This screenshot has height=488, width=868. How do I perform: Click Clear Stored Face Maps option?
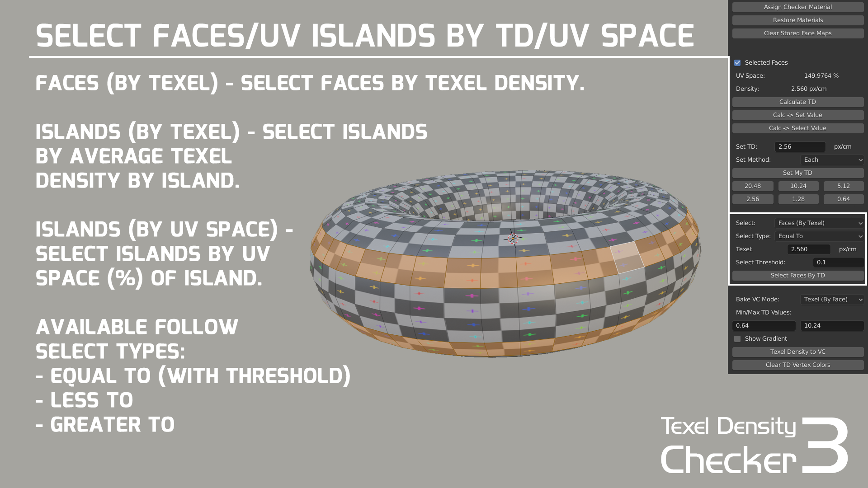pyautogui.click(x=797, y=33)
